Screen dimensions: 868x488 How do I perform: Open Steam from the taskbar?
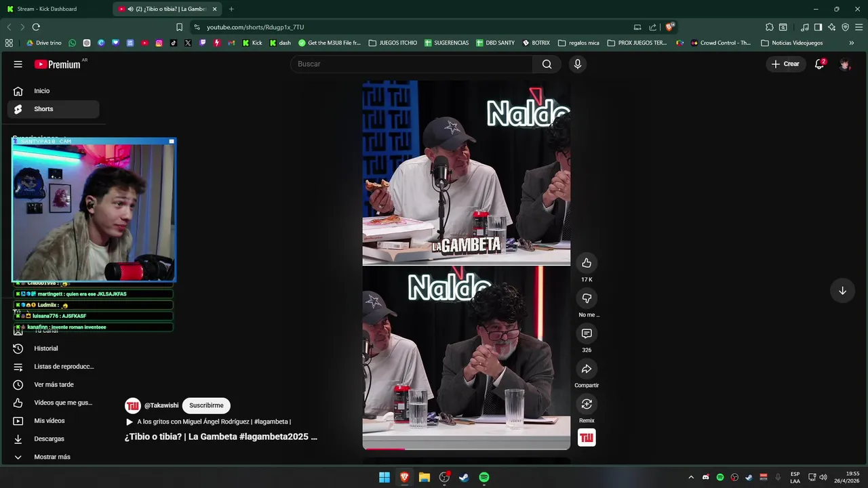coord(464,477)
